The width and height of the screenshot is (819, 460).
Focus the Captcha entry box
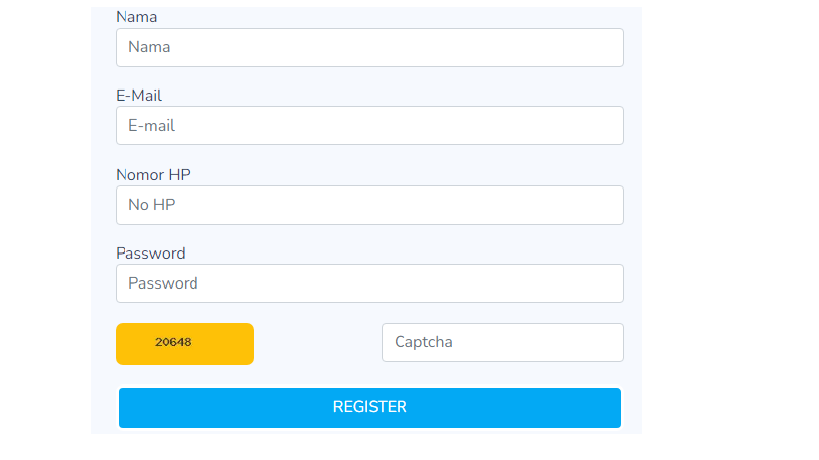(x=502, y=342)
